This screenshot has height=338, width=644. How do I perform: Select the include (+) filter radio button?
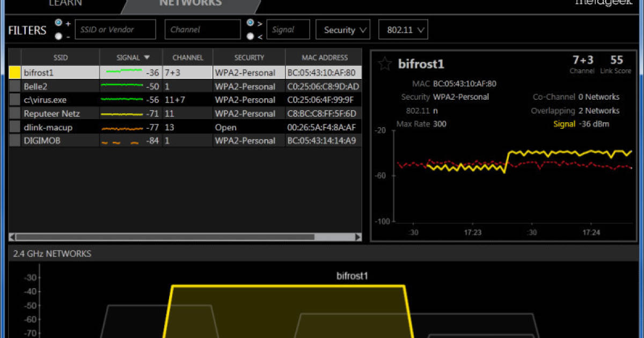(x=58, y=23)
